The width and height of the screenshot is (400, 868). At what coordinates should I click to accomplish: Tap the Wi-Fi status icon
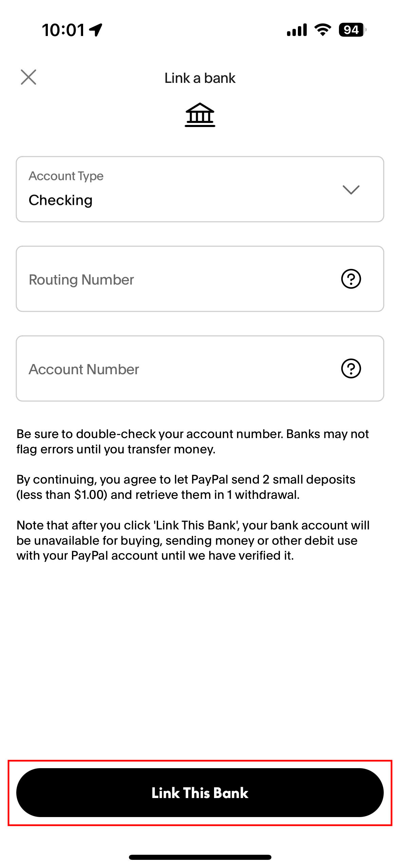tap(323, 30)
